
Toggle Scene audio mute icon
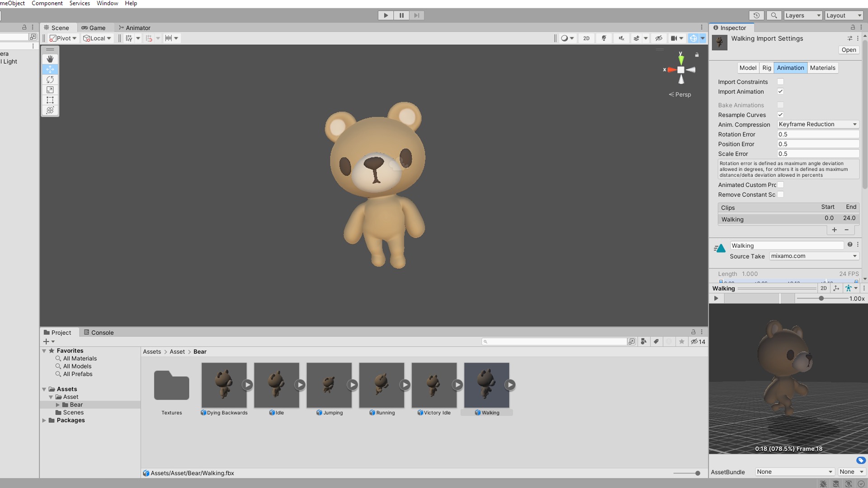[621, 38]
